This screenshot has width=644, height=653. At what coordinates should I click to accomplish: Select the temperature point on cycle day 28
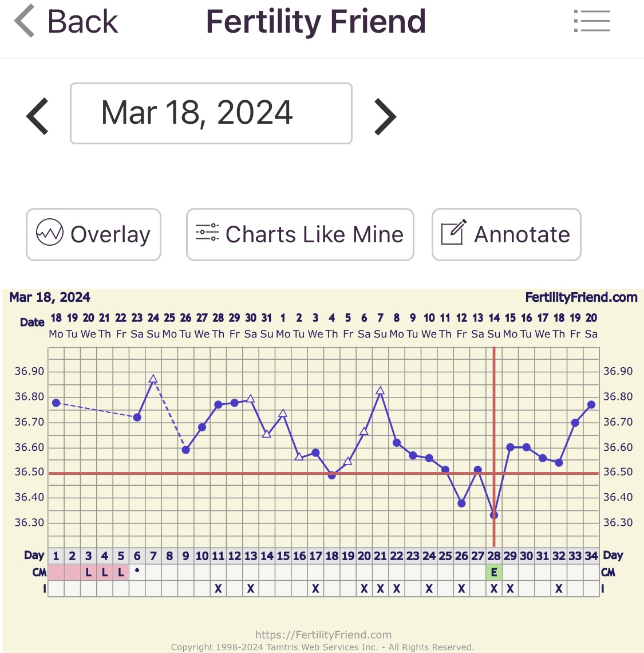point(494,515)
